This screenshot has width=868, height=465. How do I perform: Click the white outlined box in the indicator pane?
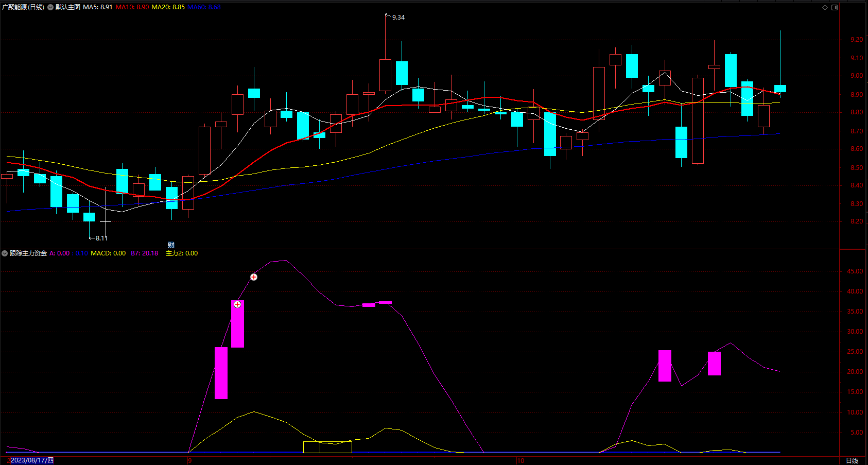click(327, 447)
